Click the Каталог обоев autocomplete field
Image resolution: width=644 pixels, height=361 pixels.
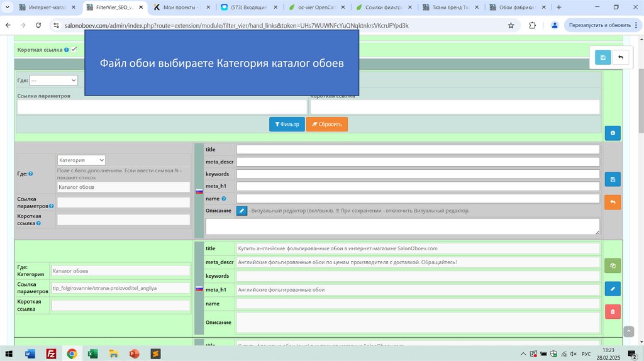tap(123, 187)
